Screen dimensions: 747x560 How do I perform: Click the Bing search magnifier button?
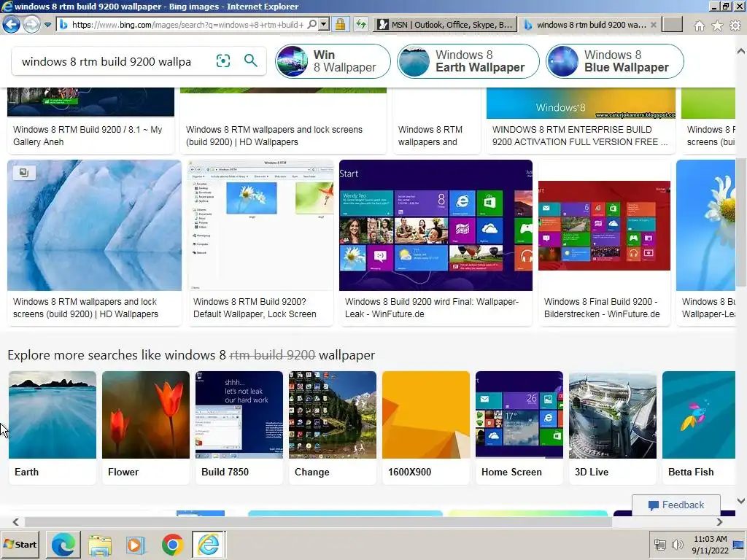251,61
